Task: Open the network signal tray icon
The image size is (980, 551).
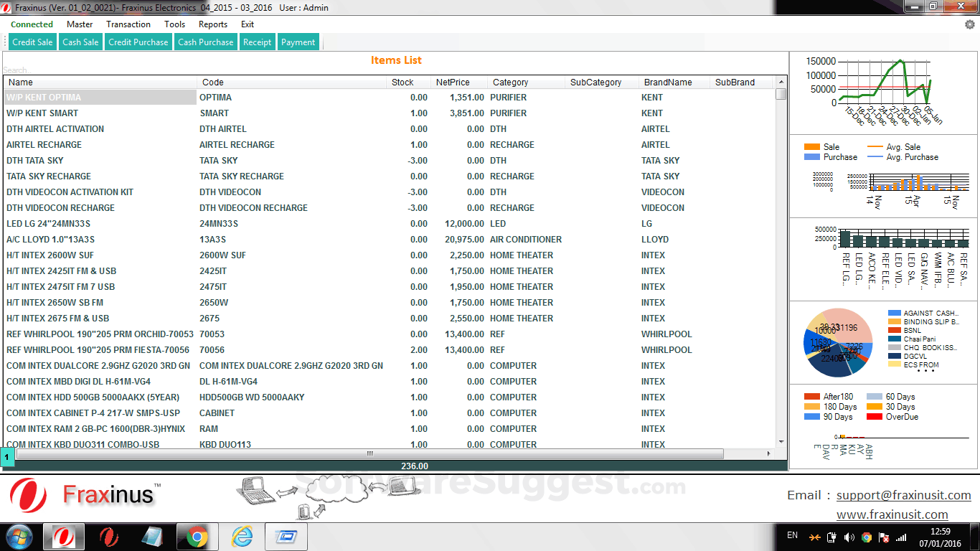Action: tap(902, 537)
